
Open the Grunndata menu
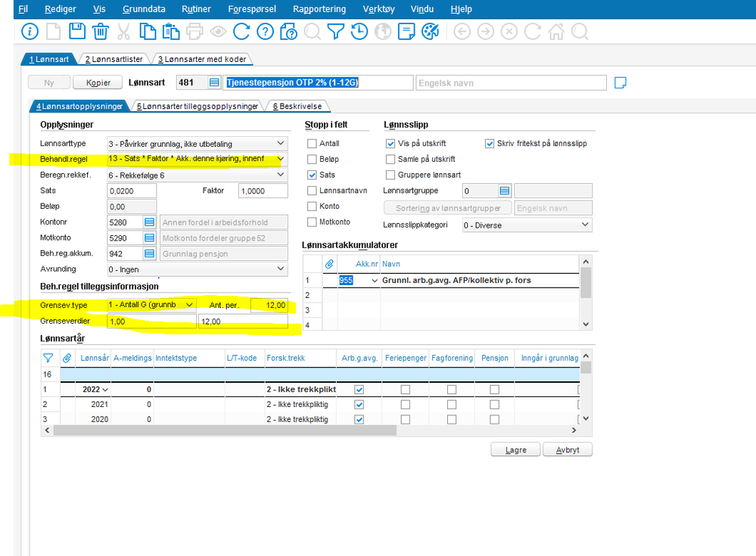(144, 9)
